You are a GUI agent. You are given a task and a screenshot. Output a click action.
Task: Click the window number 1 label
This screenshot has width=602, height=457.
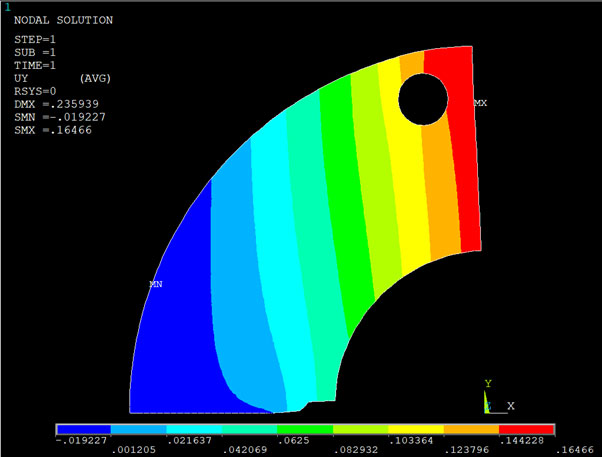[x=8, y=7]
